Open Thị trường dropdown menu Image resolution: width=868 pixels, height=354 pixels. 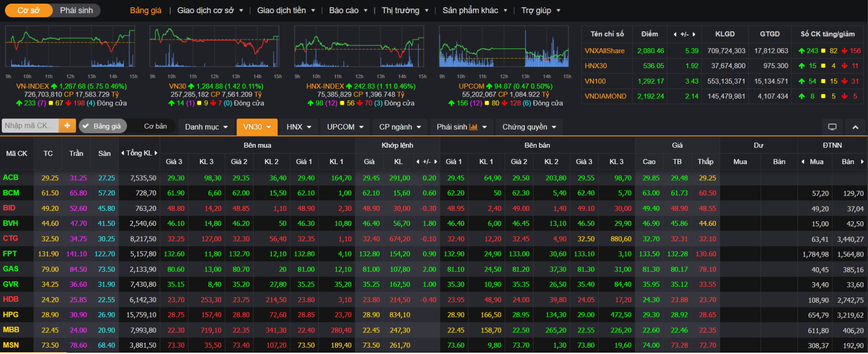click(405, 10)
